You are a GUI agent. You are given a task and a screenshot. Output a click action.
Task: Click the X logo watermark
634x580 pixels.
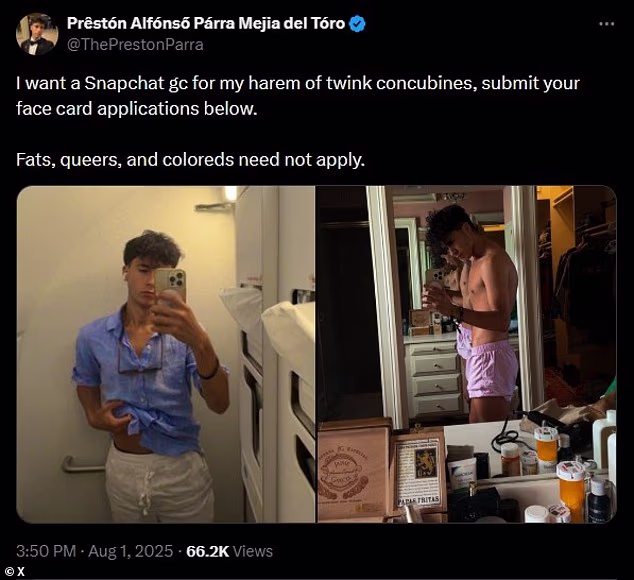19,572
